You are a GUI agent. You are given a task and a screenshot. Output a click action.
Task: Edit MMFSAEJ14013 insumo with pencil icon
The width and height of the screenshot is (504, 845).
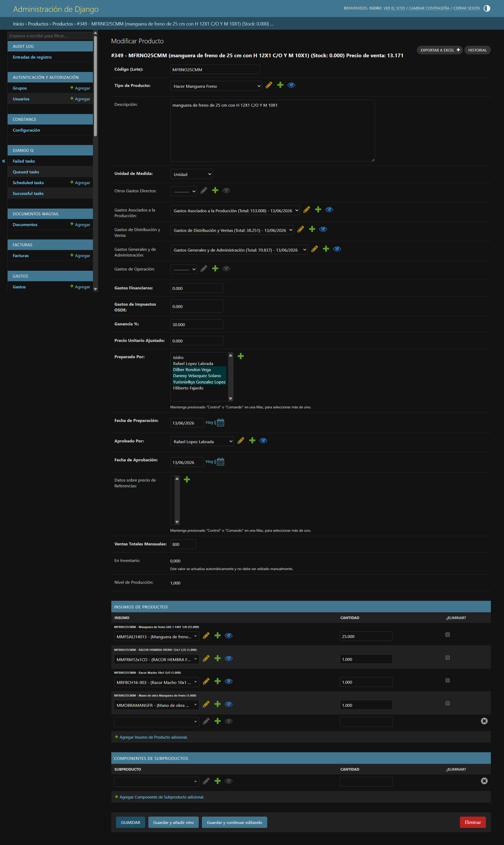tap(206, 636)
